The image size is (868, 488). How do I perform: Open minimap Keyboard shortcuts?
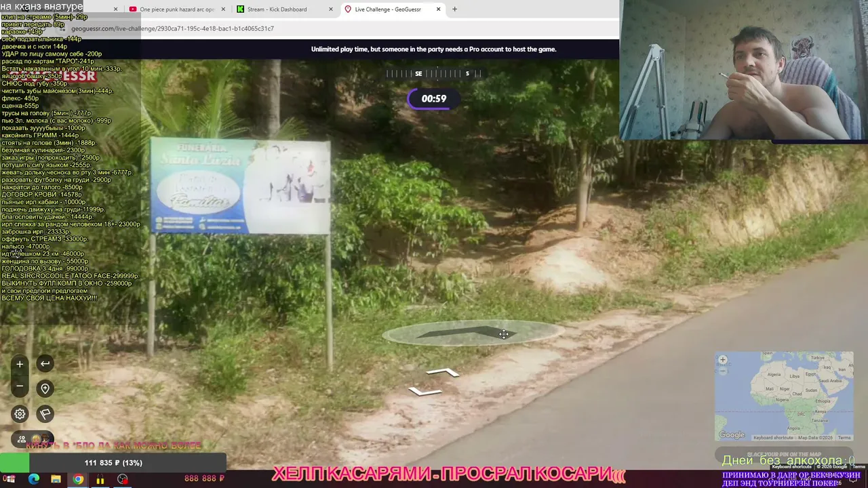coord(773,438)
